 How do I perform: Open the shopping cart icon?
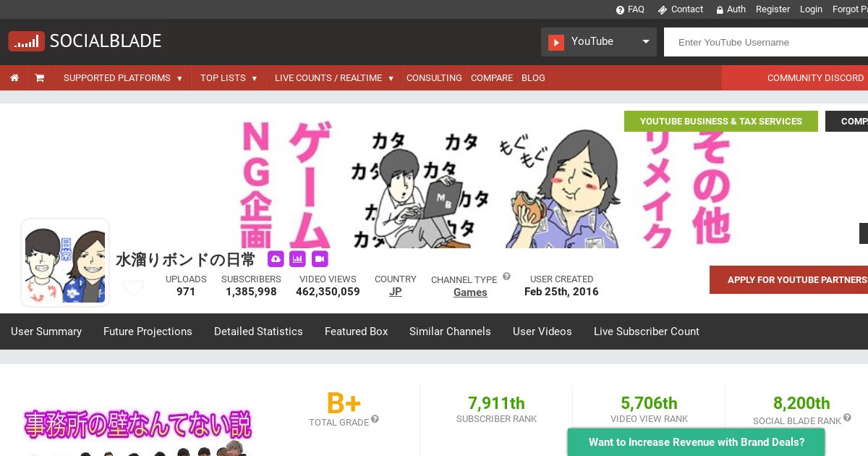40,78
